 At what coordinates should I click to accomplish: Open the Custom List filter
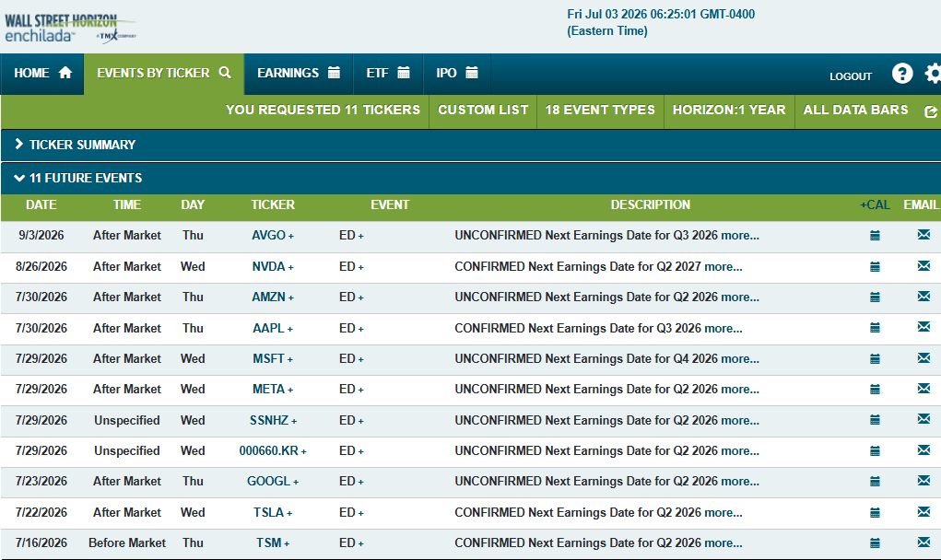pos(483,111)
